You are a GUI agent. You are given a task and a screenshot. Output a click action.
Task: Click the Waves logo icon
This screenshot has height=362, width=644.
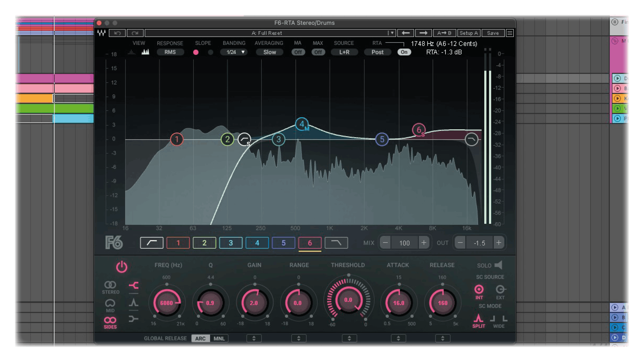101,33
